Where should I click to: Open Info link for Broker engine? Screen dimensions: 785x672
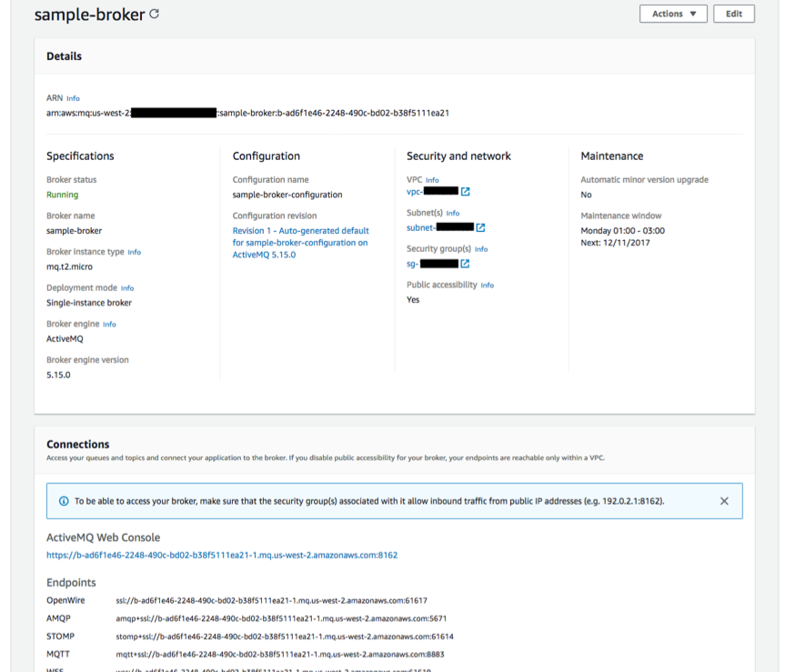(x=109, y=325)
